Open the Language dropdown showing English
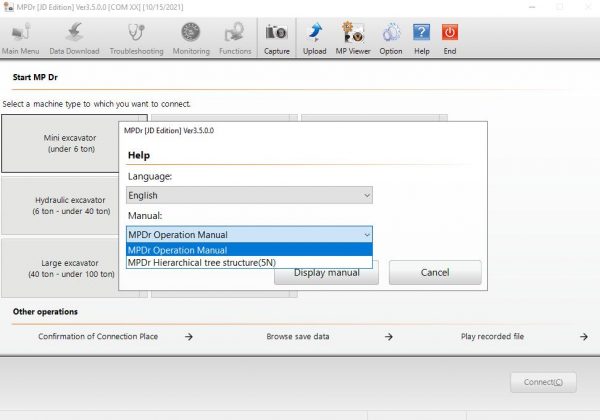Viewport: 600px width, 420px height. click(x=249, y=195)
